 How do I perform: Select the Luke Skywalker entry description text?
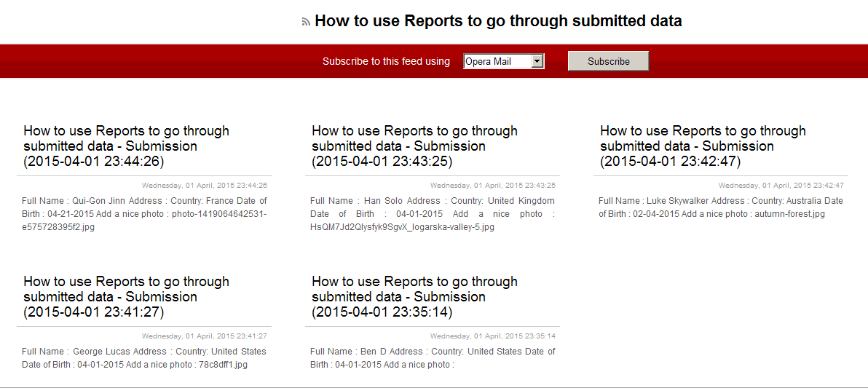coord(720,207)
